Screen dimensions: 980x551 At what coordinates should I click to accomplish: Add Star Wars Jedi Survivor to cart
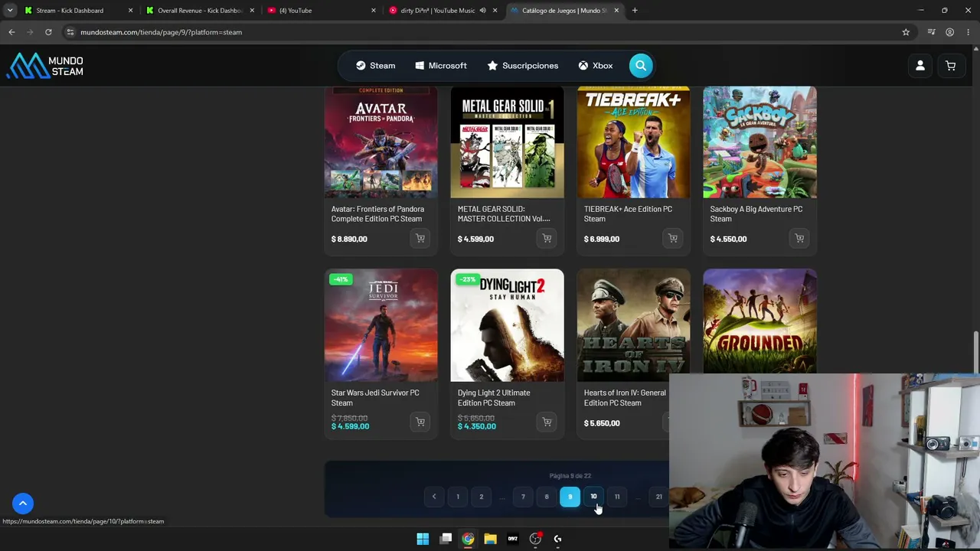click(x=420, y=422)
